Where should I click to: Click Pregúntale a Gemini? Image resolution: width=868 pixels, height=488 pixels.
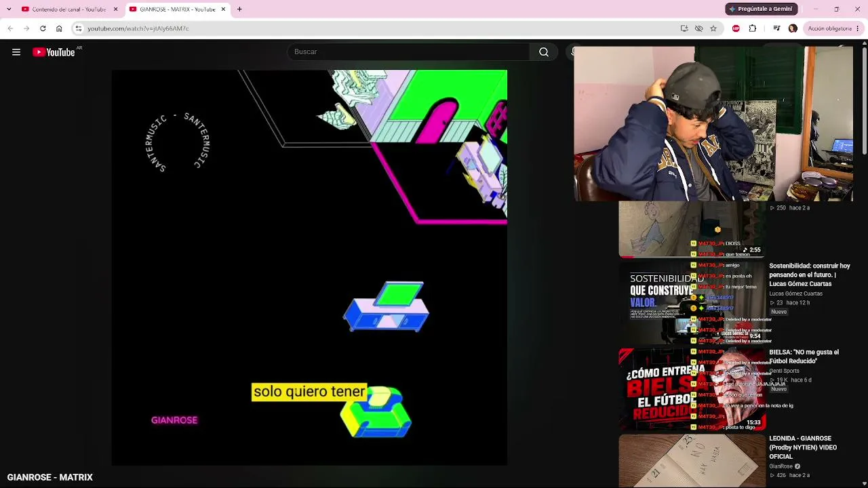761,9
